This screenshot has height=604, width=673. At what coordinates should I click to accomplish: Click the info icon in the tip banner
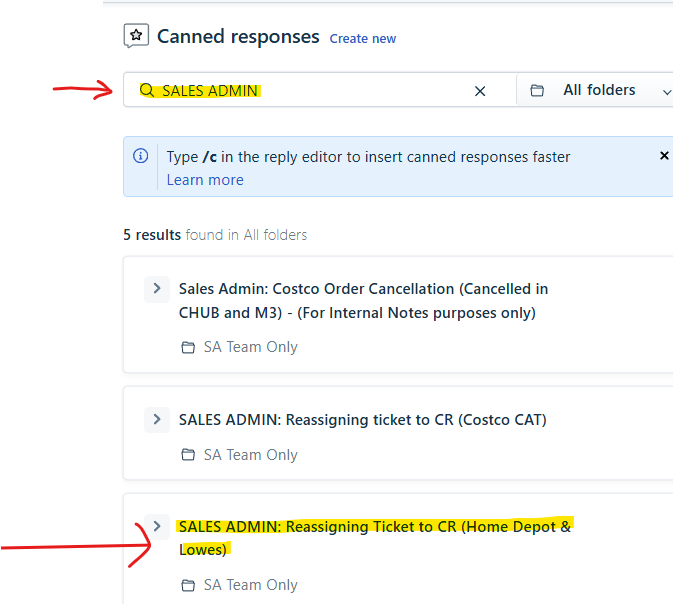pos(140,155)
